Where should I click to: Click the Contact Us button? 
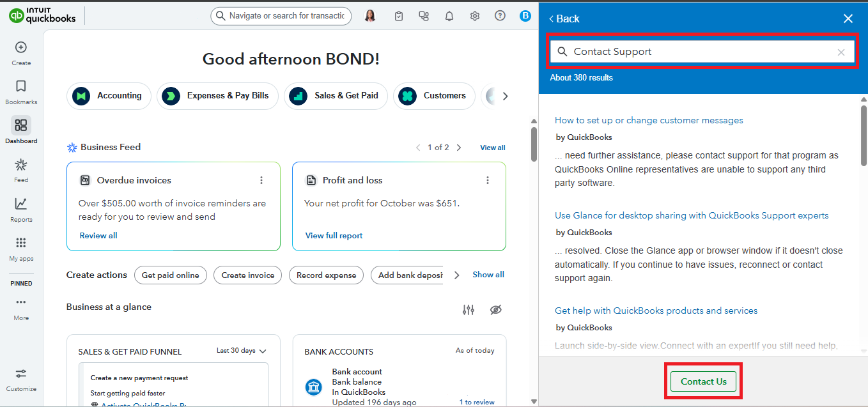tap(703, 381)
